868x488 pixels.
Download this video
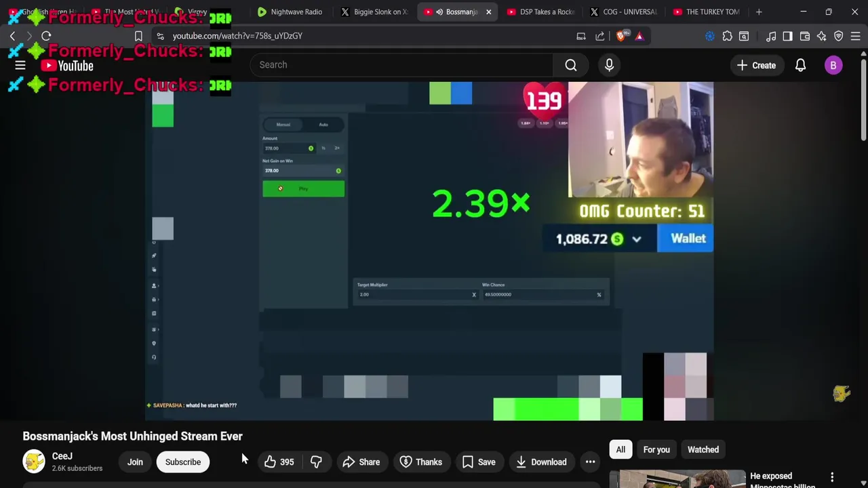[x=541, y=462]
